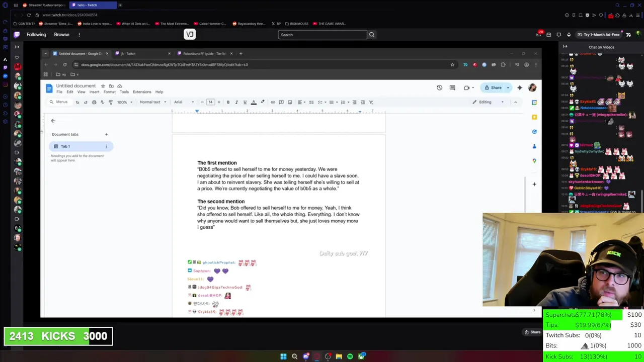Decrease font size minus button
The width and height of the screenshot is (644, 362).
point(202,102)
